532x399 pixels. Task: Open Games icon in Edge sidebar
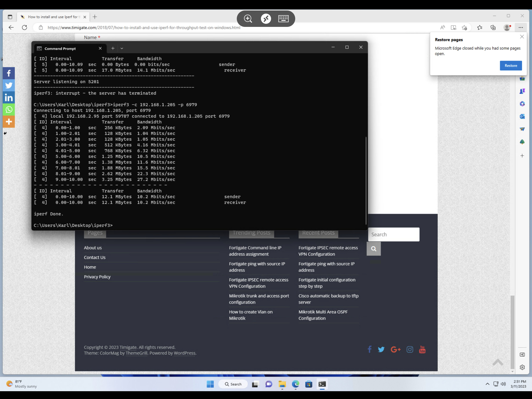coord(522,91)
